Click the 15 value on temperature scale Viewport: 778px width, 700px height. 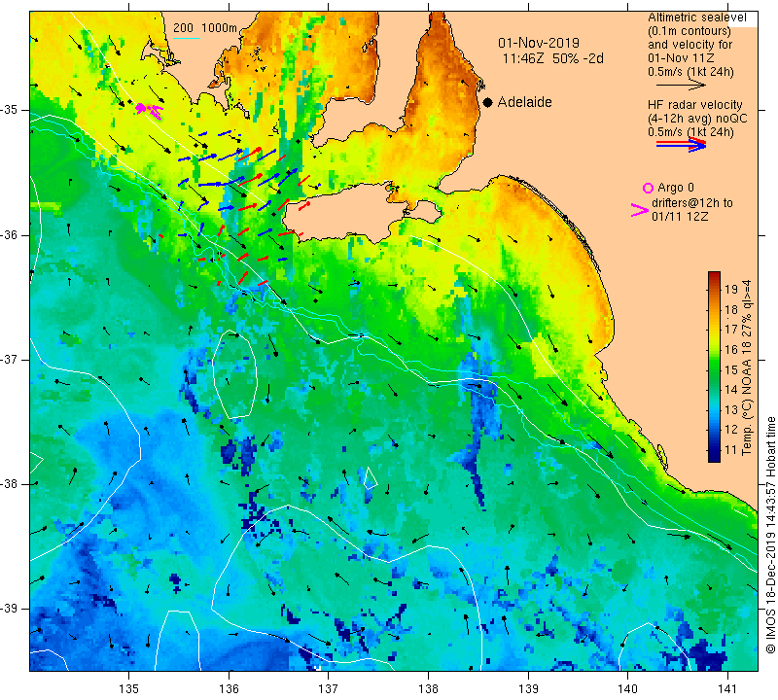pyautogui.click(x=731, y=369)
